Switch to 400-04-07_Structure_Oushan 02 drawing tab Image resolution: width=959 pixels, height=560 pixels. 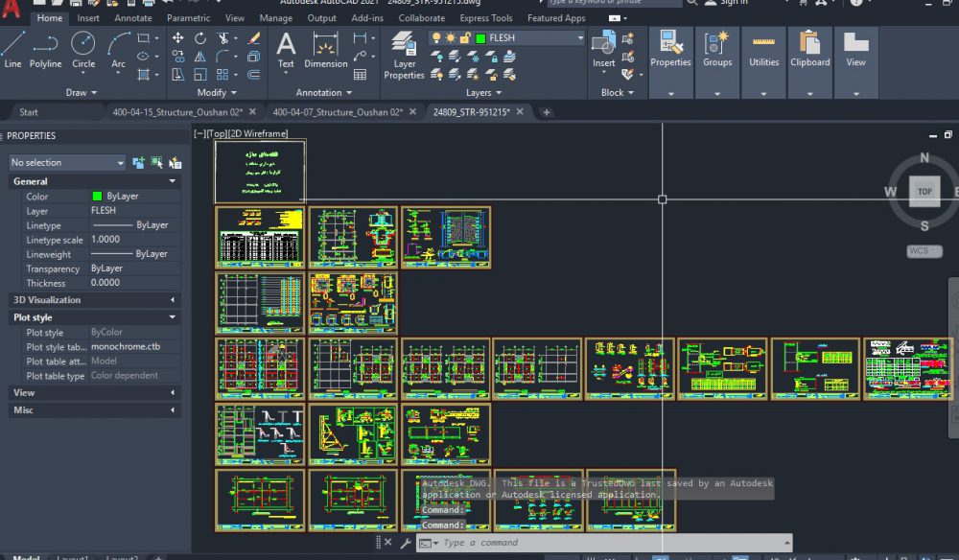[x=337, y=112]
